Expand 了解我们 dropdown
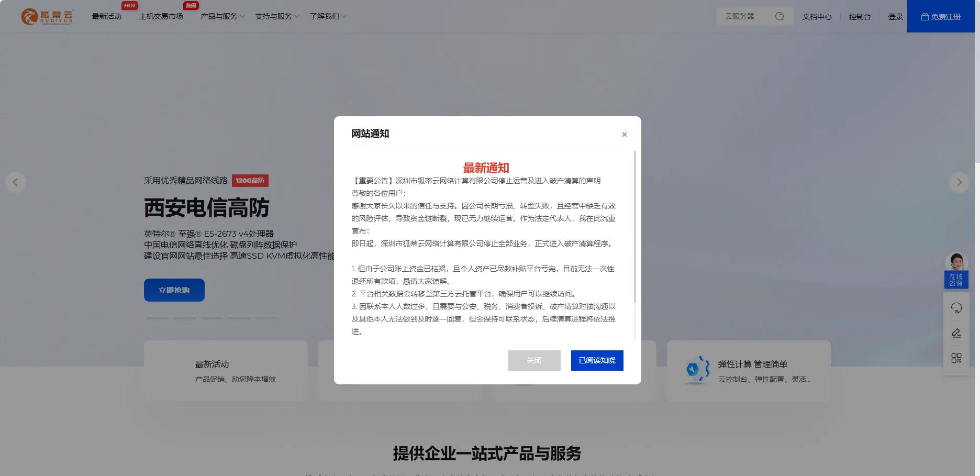The height and width of the screenshot is (476, 980). 328,17
